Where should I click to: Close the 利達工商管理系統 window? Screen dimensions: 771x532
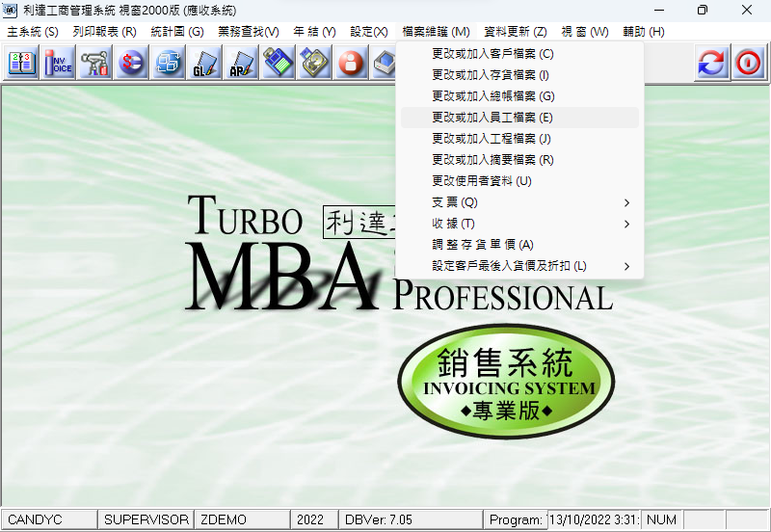(746, 10)
